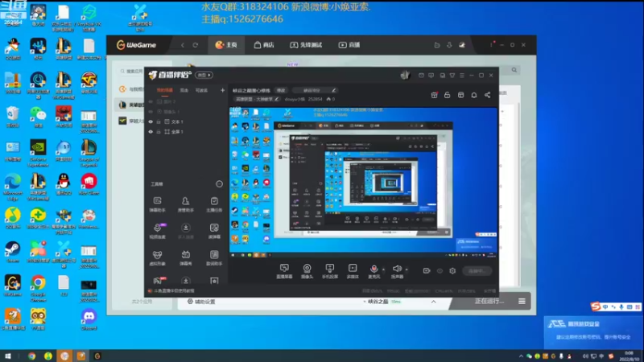644x362 pixels.
Task: Switch to the third scene tab
Action: click(201, 90)
